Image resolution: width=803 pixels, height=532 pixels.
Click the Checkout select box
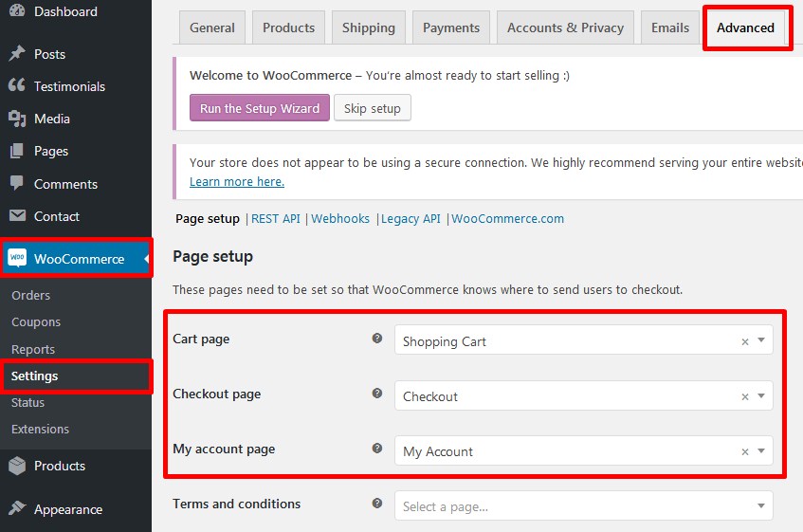click(x=583, y=395)
